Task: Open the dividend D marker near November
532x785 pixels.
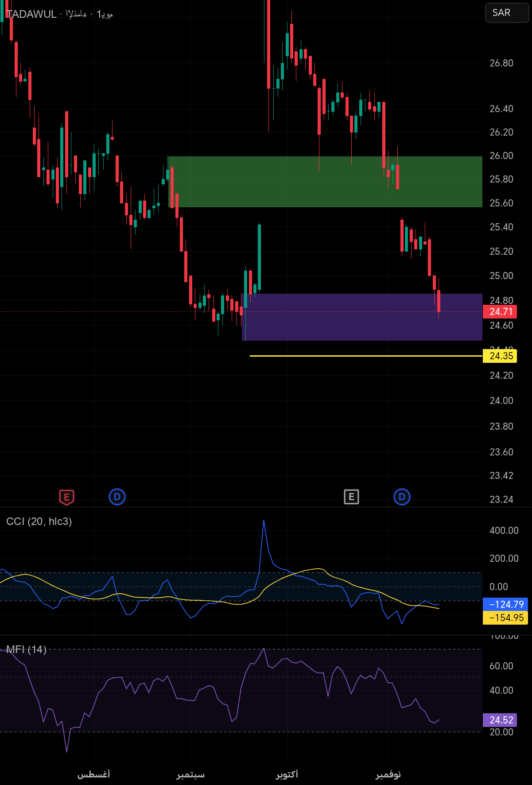Action: [x=402, y=497]
